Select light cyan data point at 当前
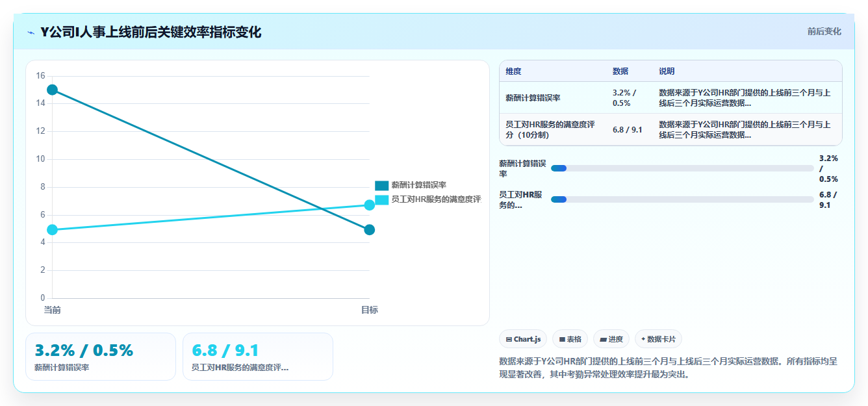The image size is (868, 406). point(52,229)
